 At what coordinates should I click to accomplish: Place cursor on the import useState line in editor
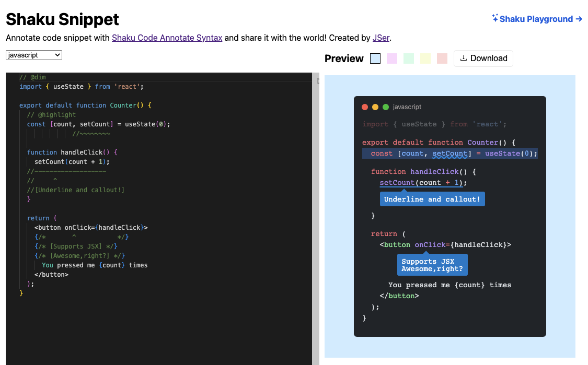82,87
